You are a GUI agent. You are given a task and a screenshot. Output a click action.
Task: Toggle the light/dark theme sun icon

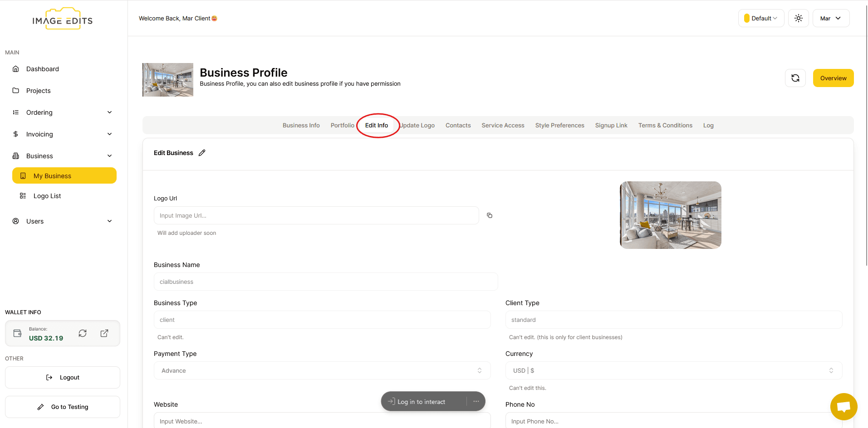(798, 18)
